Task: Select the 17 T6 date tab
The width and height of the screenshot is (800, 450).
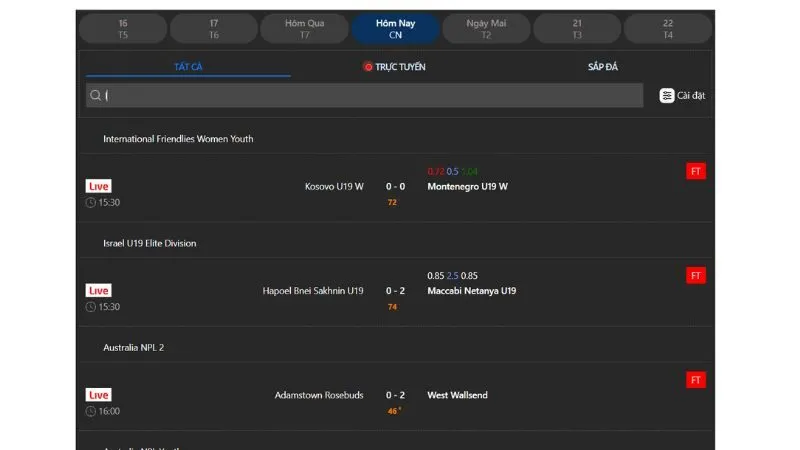Action: coord(214,29)
